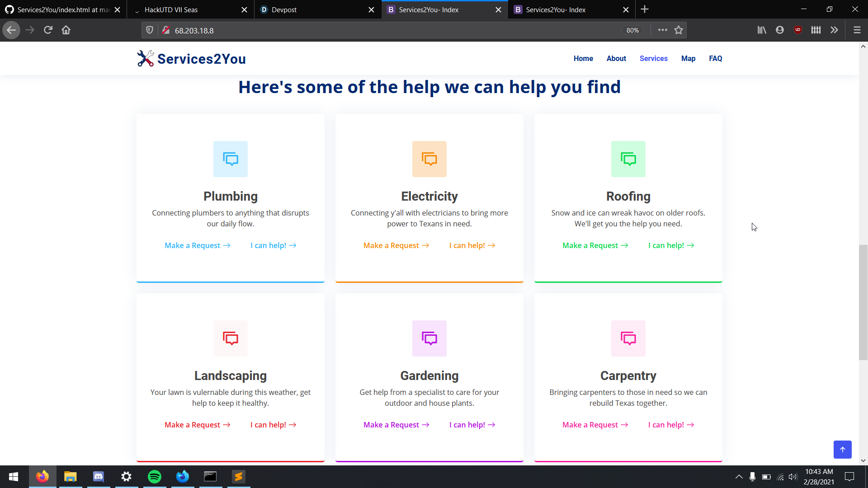Click the green Roofing service icon

point(628,159)
